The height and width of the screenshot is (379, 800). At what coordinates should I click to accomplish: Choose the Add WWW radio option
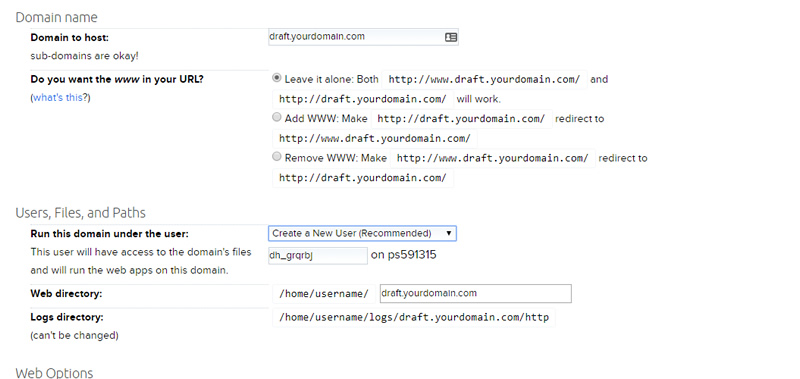277,117
